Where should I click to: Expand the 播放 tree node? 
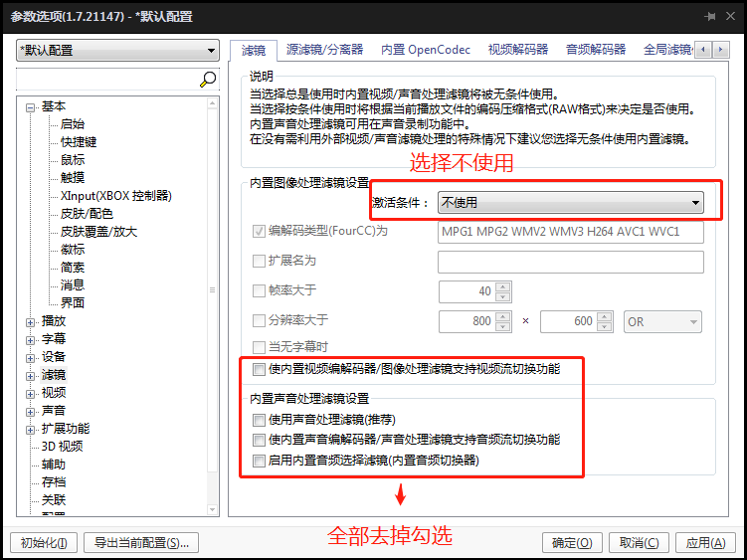tap(31, 321)
